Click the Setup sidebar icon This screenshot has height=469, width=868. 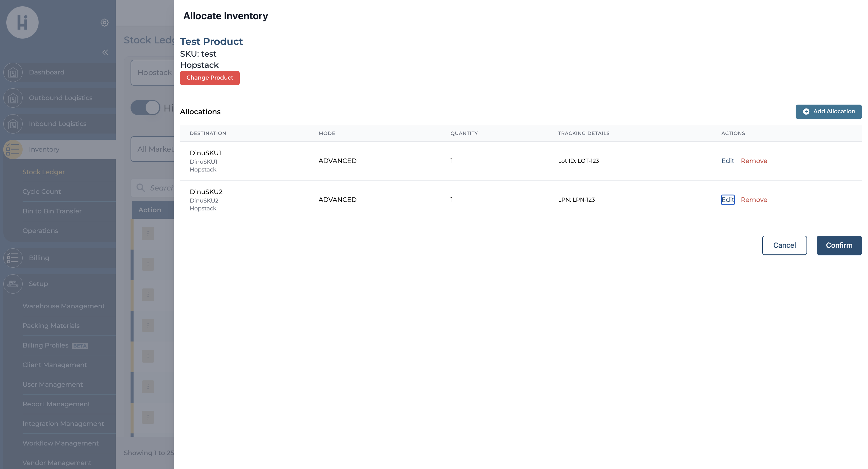(x=13, y=284)
